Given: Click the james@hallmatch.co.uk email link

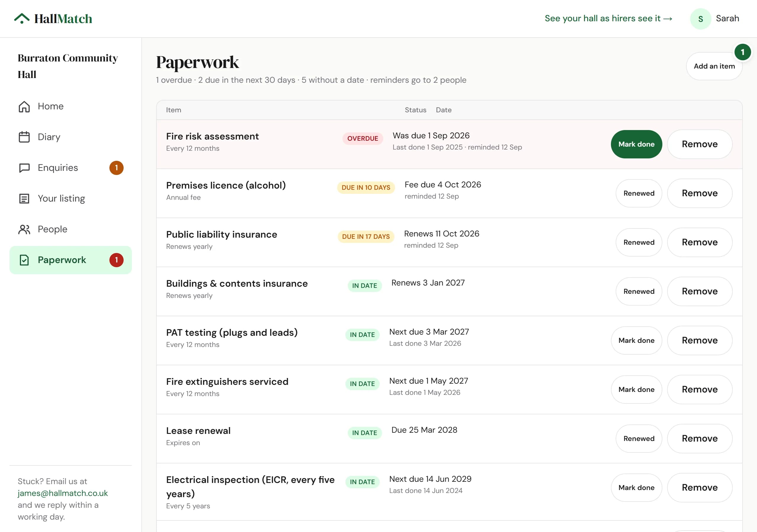Looking at the screenshot, I should pos(63,493).
